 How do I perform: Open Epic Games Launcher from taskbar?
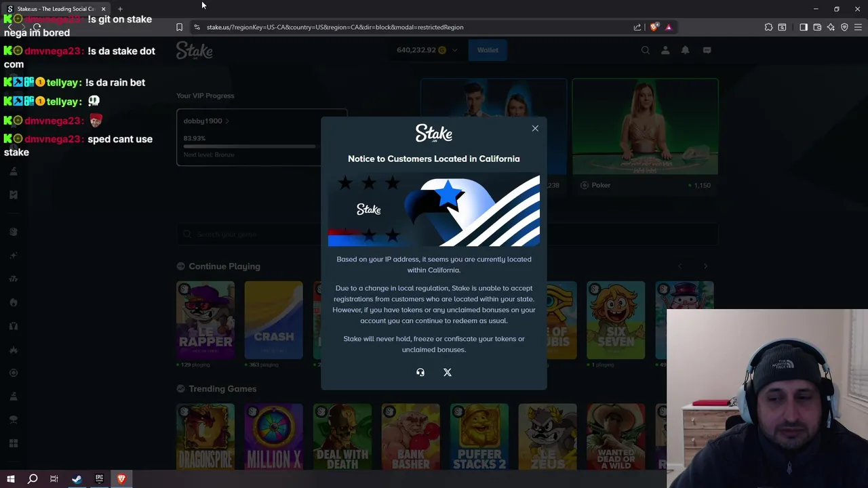click(99, 479)
